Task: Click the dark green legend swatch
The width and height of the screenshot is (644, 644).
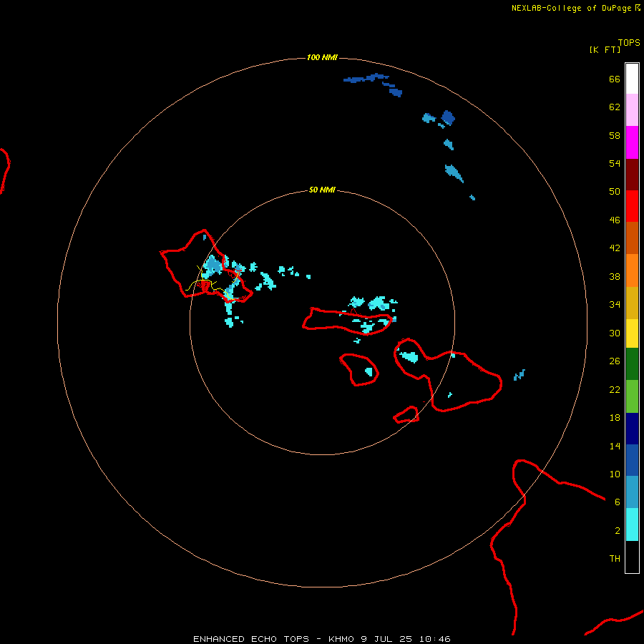Action: click(x=632, y=364)
